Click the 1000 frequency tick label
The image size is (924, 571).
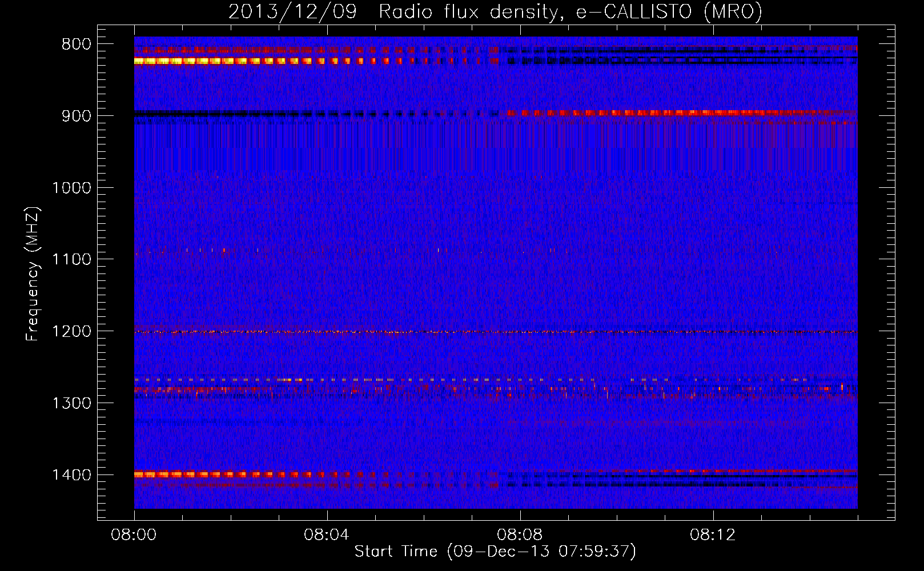(x=71, y=188)
